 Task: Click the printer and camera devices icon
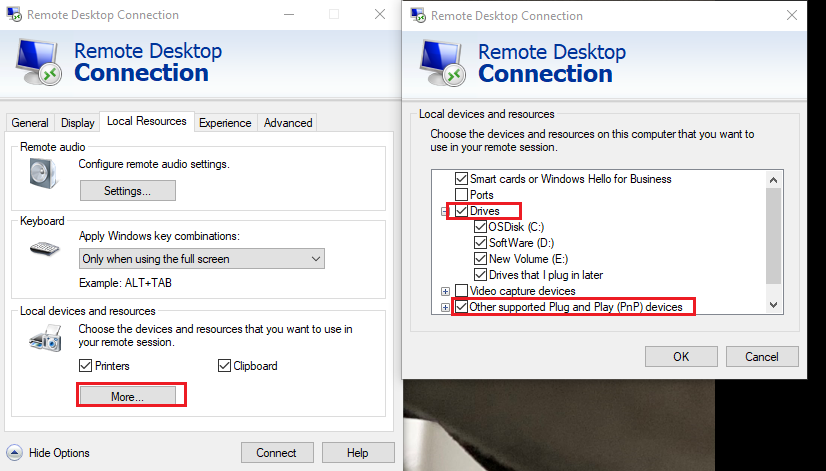[46, 338]
